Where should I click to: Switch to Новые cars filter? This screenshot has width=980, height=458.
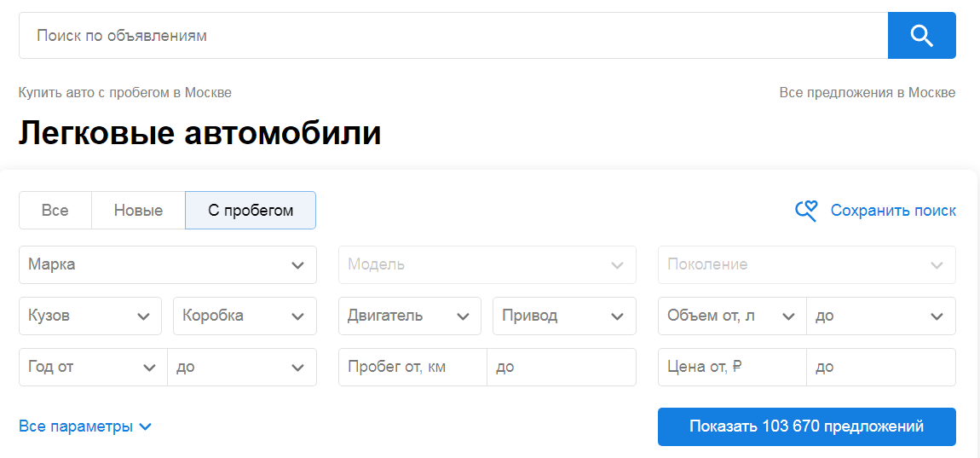[x=138, y=211]
